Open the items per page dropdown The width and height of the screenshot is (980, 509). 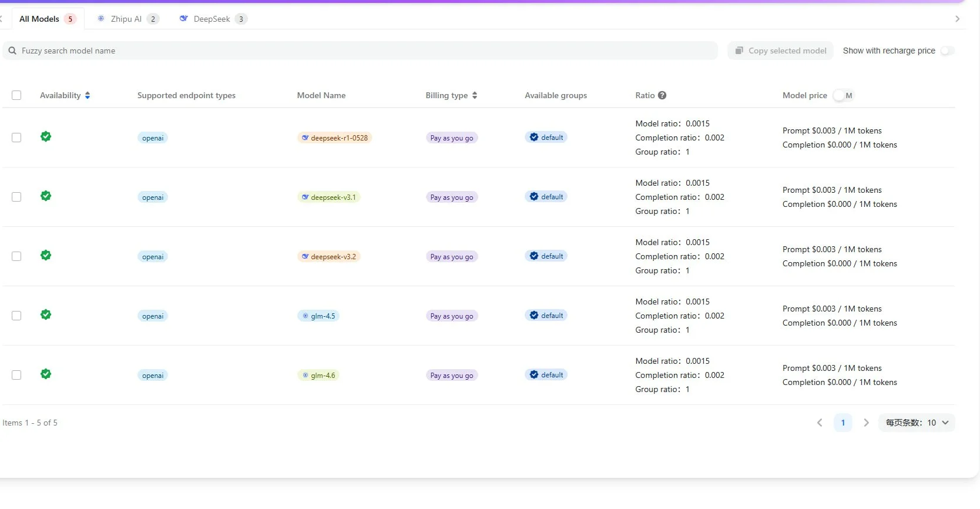tap(917, 423)
